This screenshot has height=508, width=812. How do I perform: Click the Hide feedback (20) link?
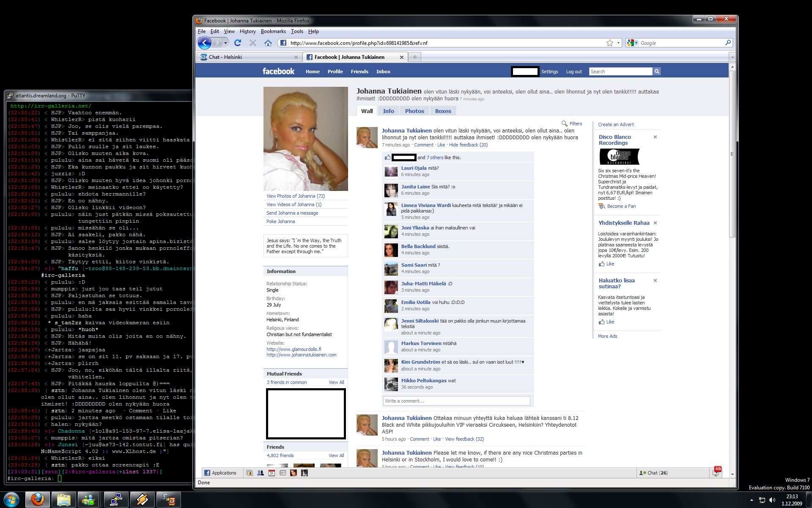(468, 145)
